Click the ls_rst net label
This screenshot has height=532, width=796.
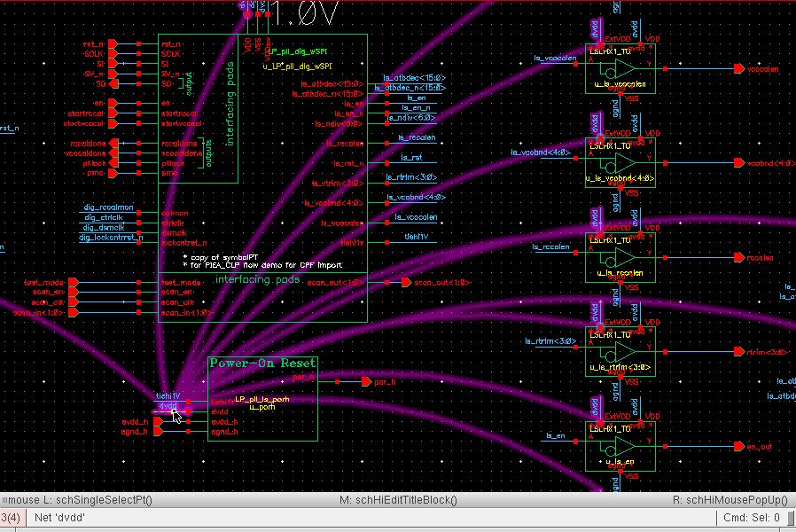(411, 157)
